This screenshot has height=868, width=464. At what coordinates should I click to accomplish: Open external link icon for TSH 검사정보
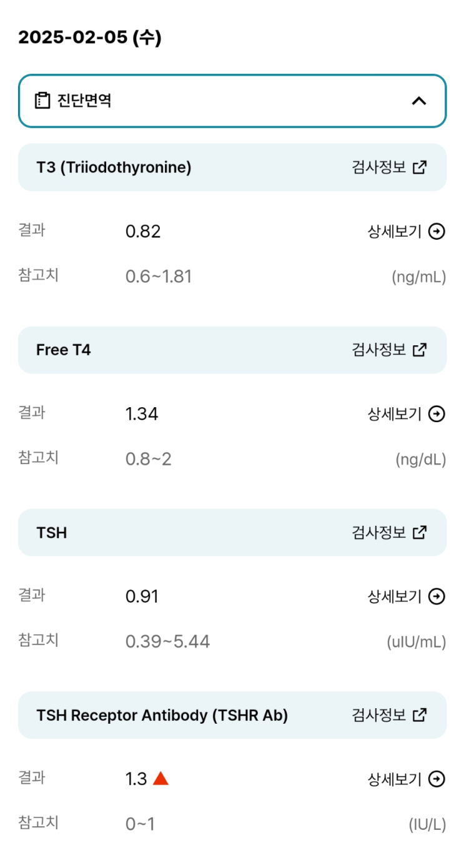(x=420, y=533)
